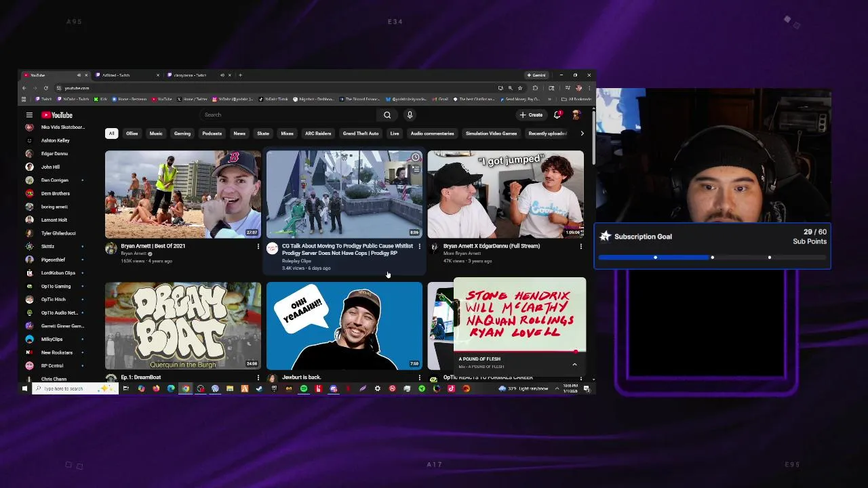
Task: Open Task View on the taskbar
Action: (x=126, y=388)
